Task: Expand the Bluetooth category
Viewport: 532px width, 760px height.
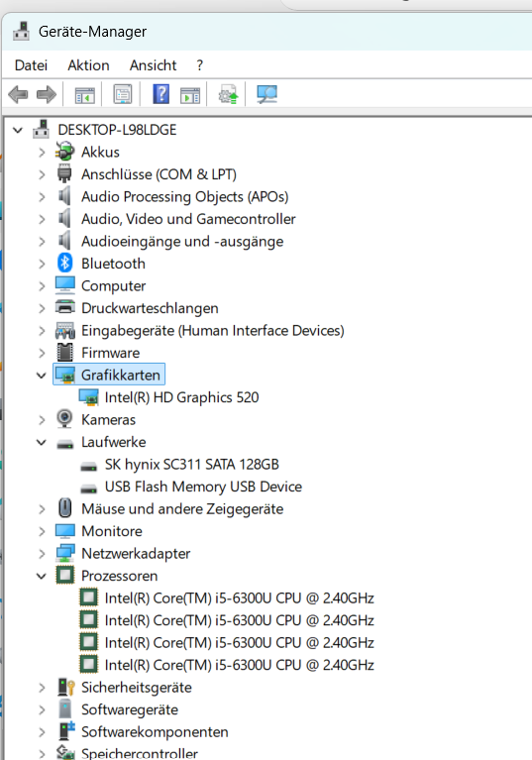Action: [42, 264]
